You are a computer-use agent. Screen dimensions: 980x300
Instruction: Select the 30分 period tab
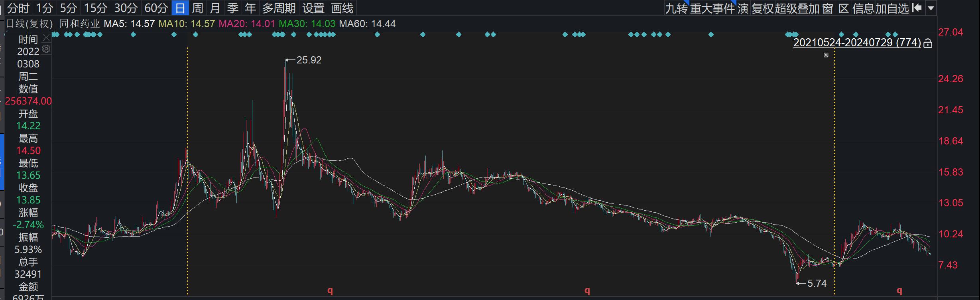point(126,8)
